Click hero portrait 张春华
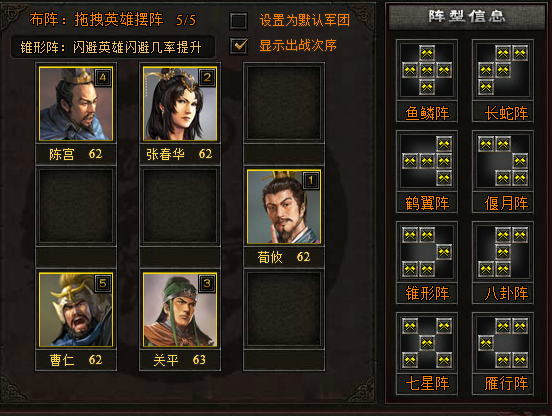 [180, 103]
